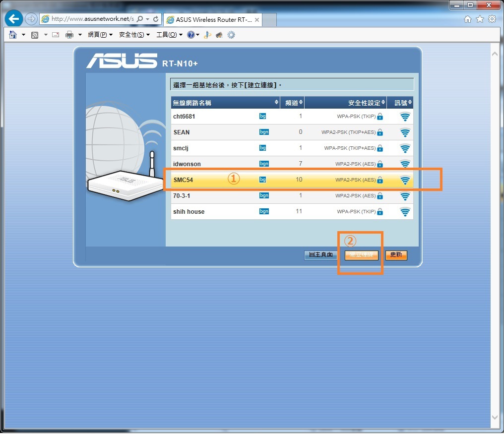504x434 pixels.
Task: Expand the Print icon dropdown arrow
Action: [x=80, y=35]
